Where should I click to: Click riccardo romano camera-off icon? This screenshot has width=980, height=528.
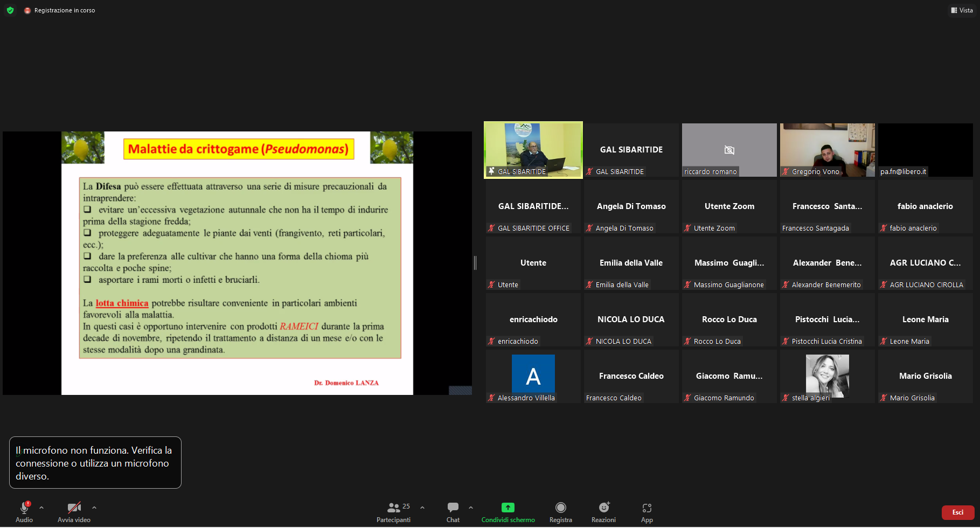[x=729, y=150]
